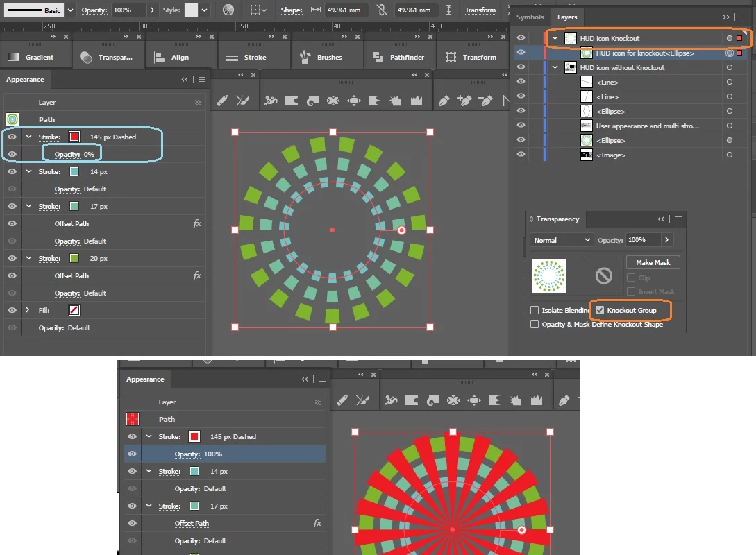
Task: Open the Transform link in the control bar
Action: (x=480, y=10)
